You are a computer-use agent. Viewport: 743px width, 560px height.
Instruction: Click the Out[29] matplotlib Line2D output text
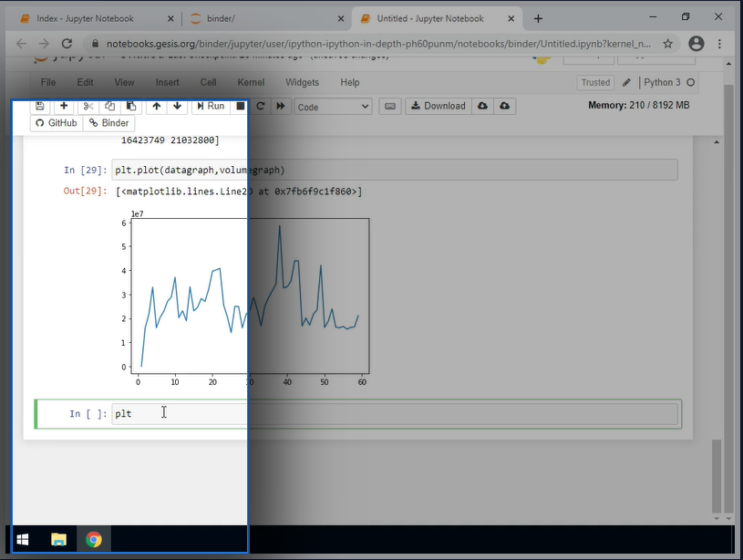239,192
